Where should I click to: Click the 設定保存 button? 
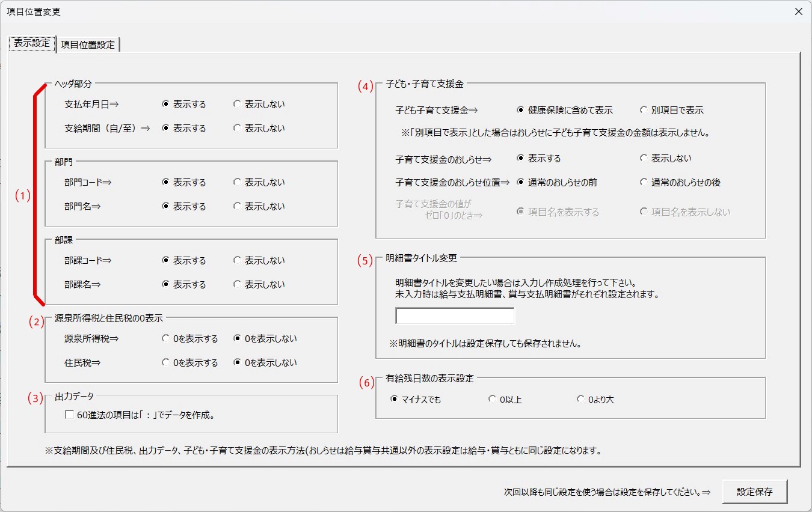click(755, 491)
